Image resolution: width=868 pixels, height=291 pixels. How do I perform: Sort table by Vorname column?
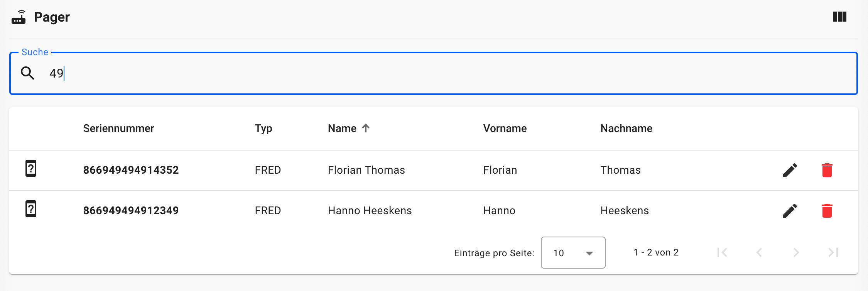pos(505,129)
